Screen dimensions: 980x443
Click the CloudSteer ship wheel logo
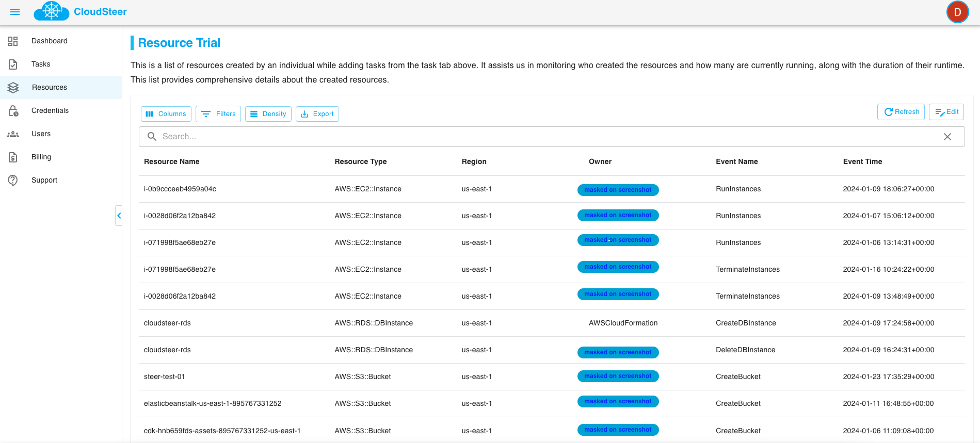[52, 11]
